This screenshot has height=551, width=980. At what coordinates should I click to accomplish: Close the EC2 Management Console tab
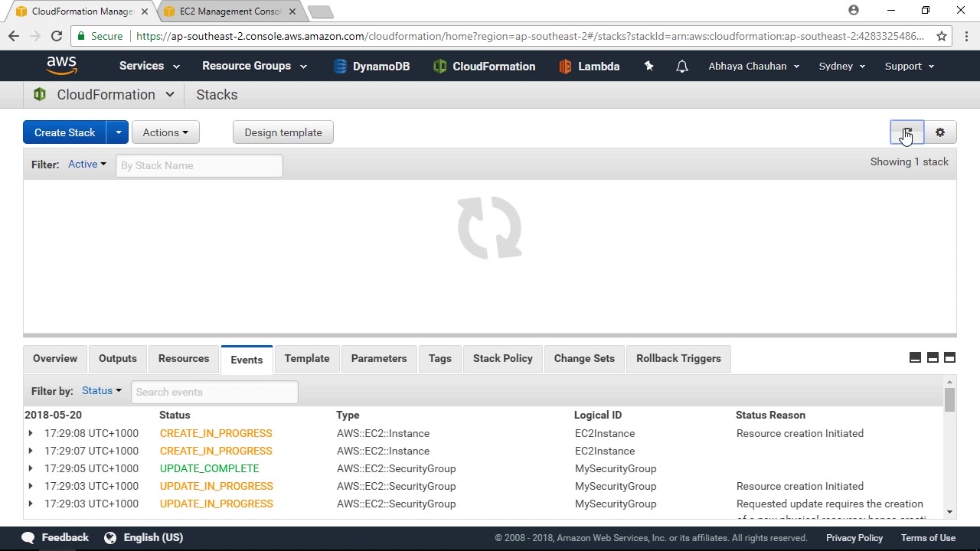[x=292, y=11]
